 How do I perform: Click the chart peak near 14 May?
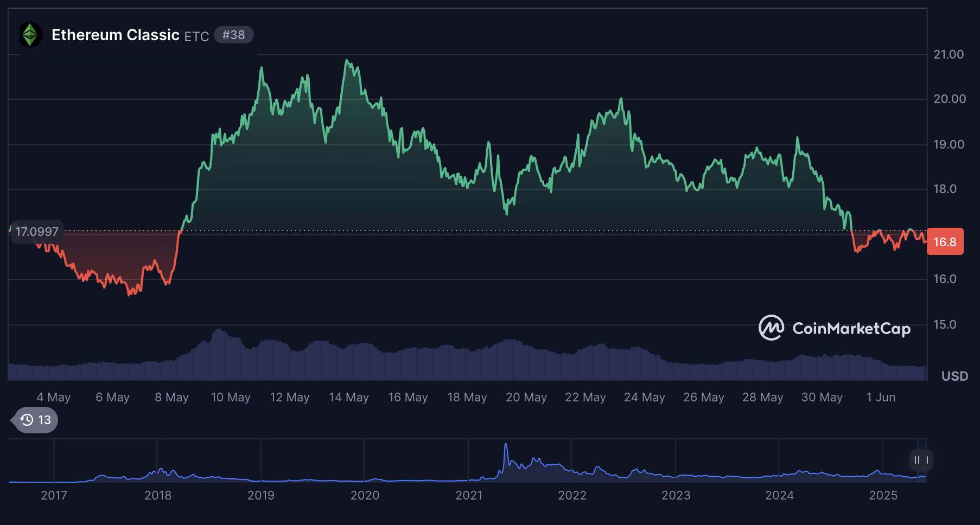click(x=346, y=60)
